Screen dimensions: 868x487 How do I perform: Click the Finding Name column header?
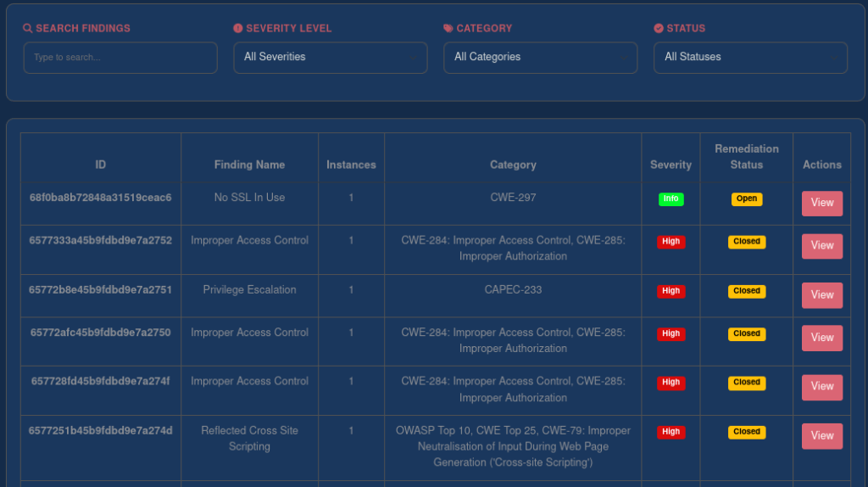(249, 165)
